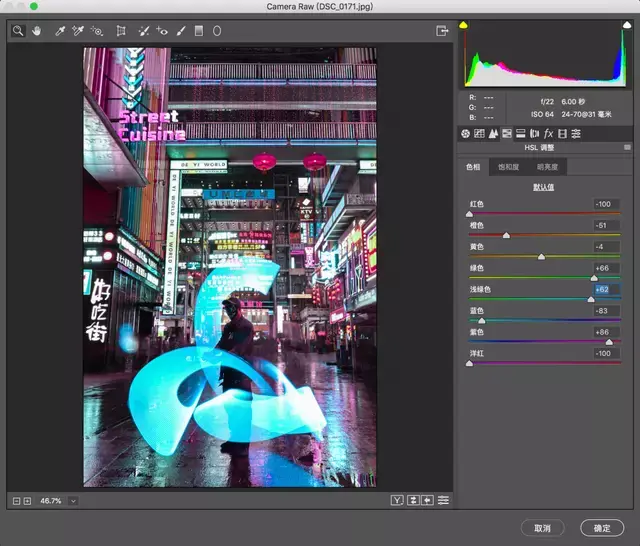Click the 蓝色 value field showing -83
The height and width of the screenshot is (546, 640).
[x=607, y=311]
